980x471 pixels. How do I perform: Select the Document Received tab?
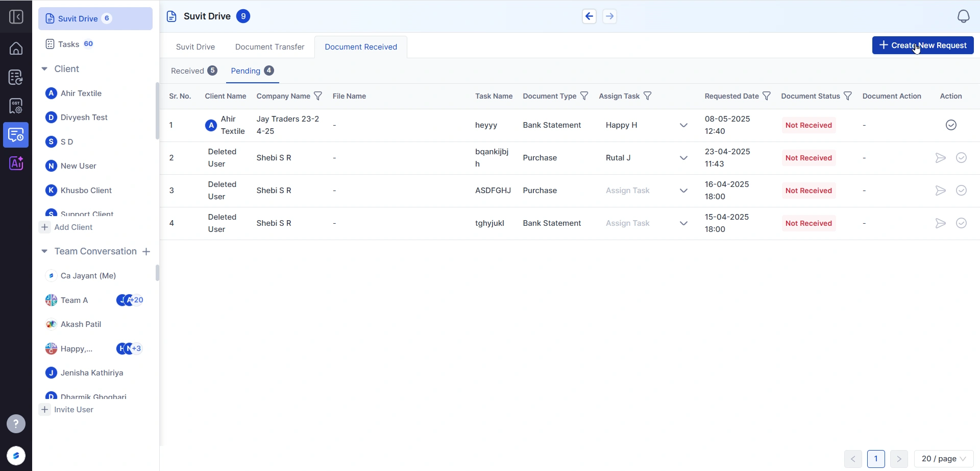point(361,47)
